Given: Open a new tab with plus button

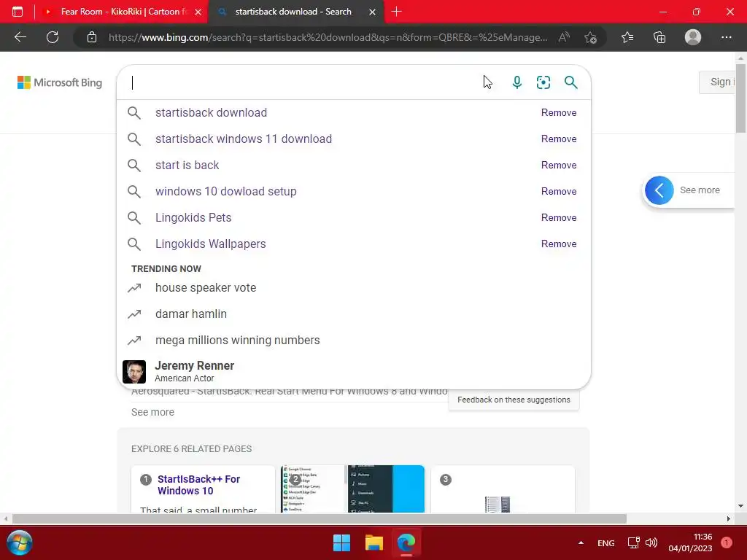Looking at the screenshot, I should (396, 12).
